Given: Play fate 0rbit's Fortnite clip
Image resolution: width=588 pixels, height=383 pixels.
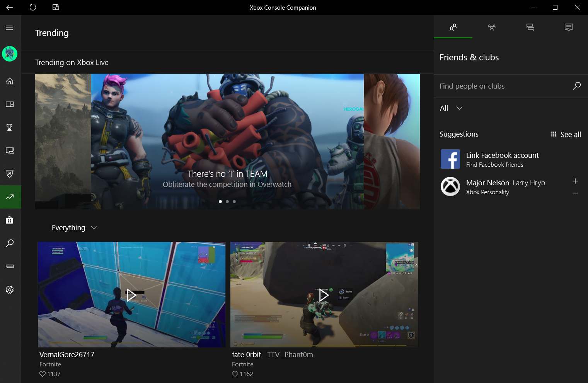Looking at the screenshot, I should pyautogui.click(x=324, y=295).
